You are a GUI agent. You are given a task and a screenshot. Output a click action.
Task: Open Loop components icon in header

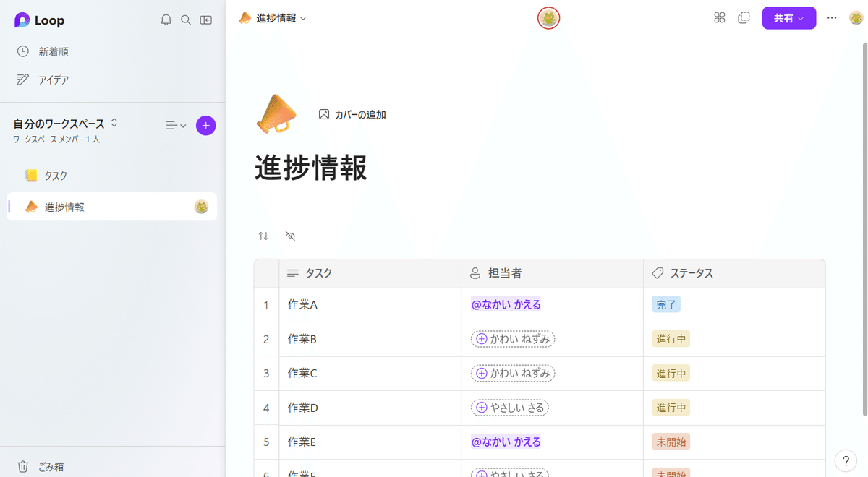[719, 18]
